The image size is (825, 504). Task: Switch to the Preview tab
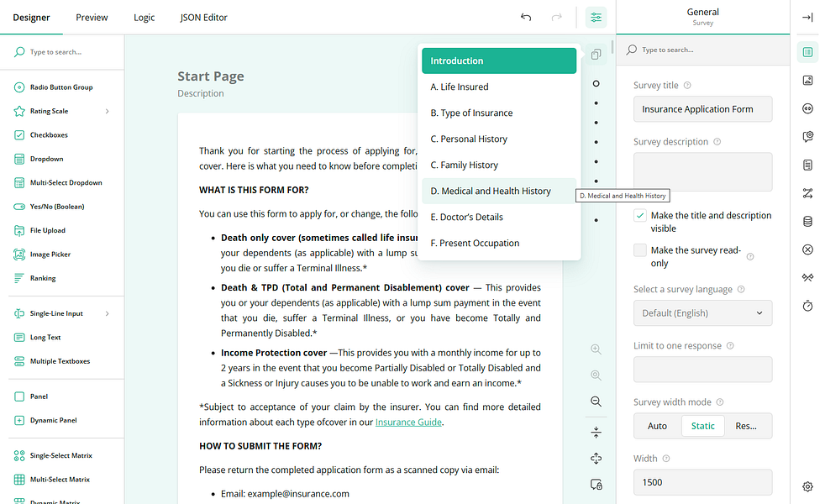(92, 18)
